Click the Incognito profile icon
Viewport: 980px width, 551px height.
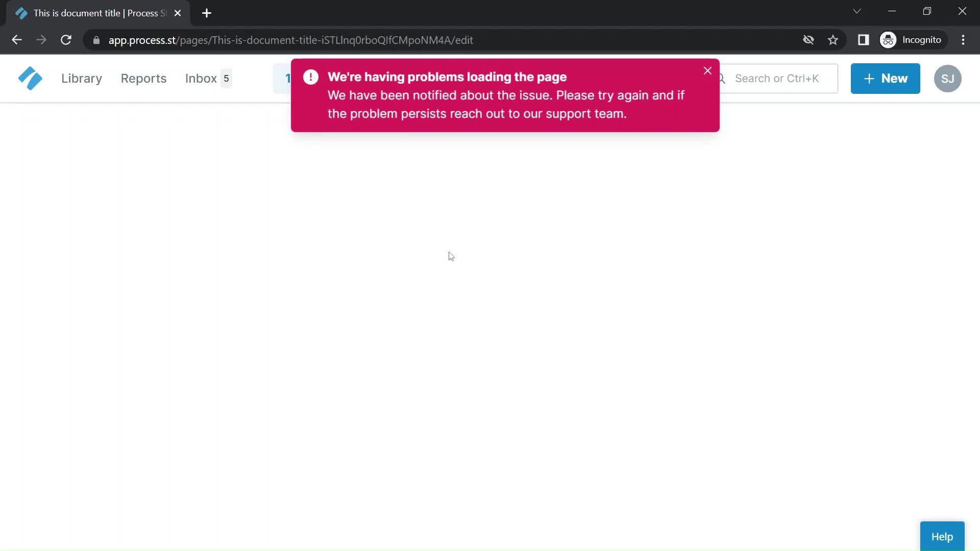pos(889,40)
